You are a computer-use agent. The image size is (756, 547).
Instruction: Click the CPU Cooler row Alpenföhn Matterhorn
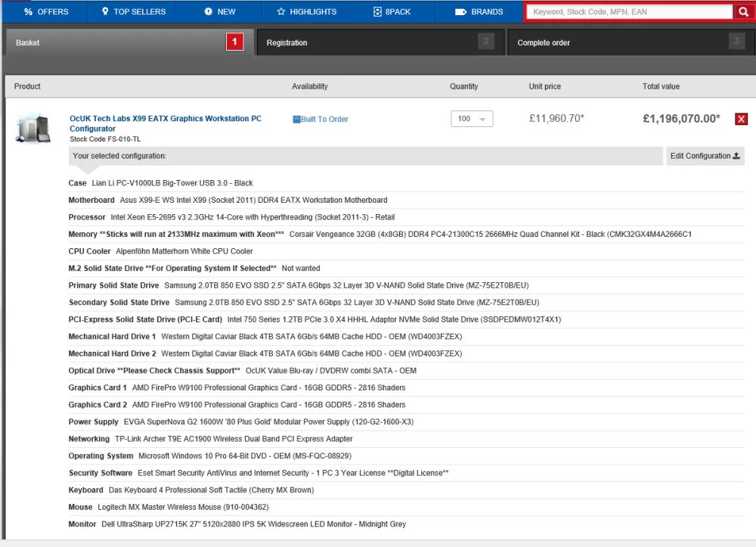407,251
